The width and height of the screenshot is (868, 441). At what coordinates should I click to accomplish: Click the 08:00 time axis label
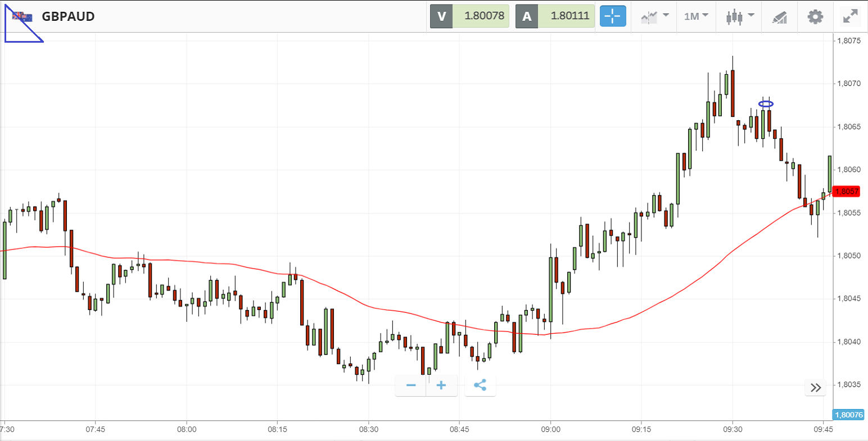pos(187,429)
